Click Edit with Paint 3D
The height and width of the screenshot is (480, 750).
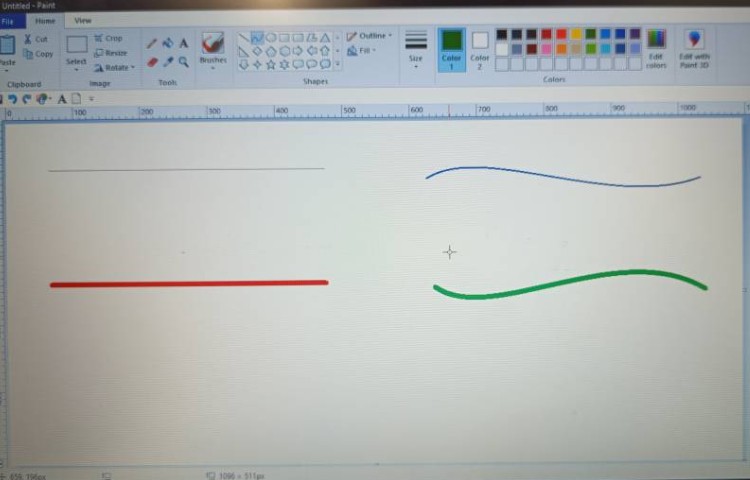click(694, 49)
